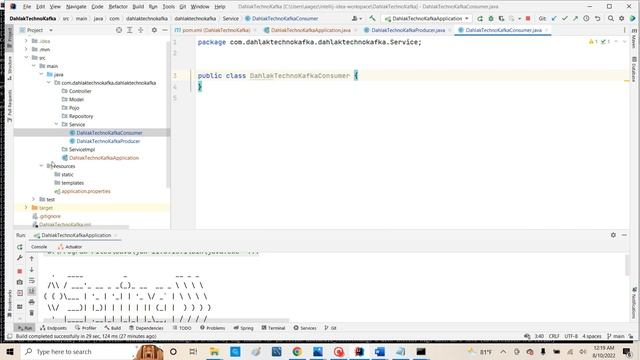Click the up arrow in console toolbar
Viewport: 640px width, 360px height.
pyautogui.click(x=31, y=258)
